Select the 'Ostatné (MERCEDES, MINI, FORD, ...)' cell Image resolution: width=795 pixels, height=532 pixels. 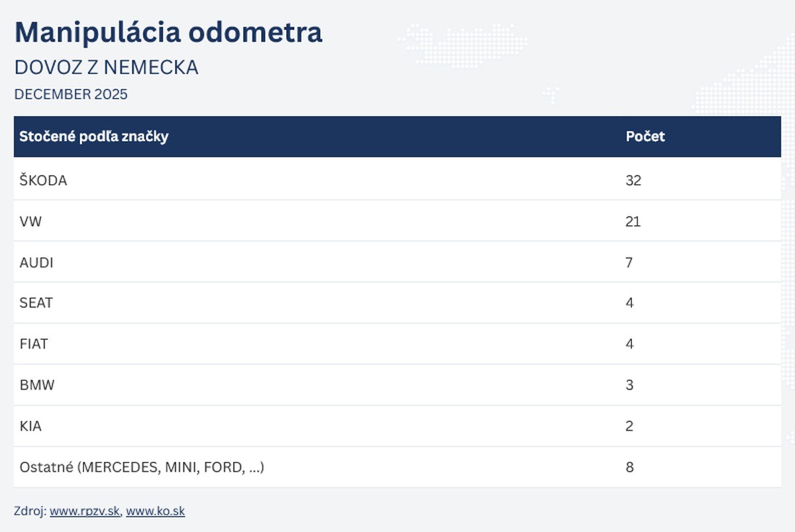click(x=142, y=467)
